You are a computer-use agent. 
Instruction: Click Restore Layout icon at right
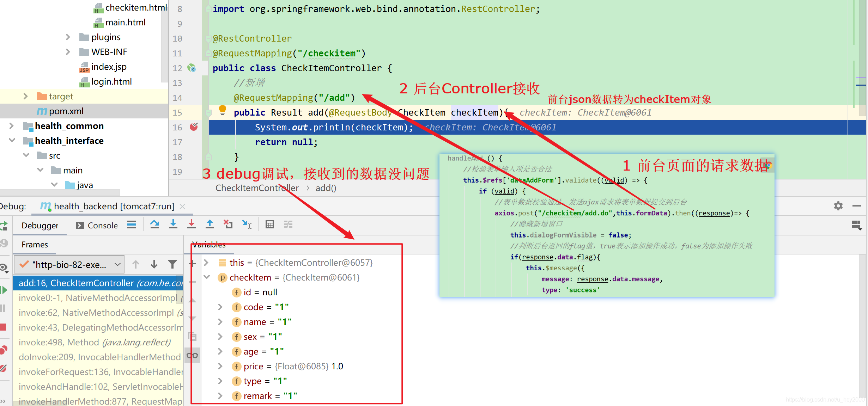(856, 225)
